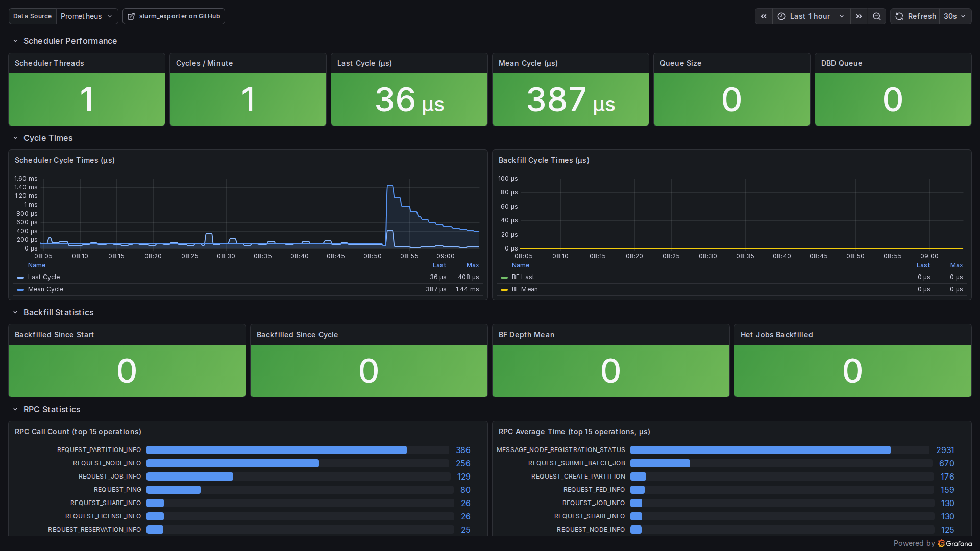Click the Backfilled Since Start panel title
This screenshot has width=980, height=551.
coord(55,335)
